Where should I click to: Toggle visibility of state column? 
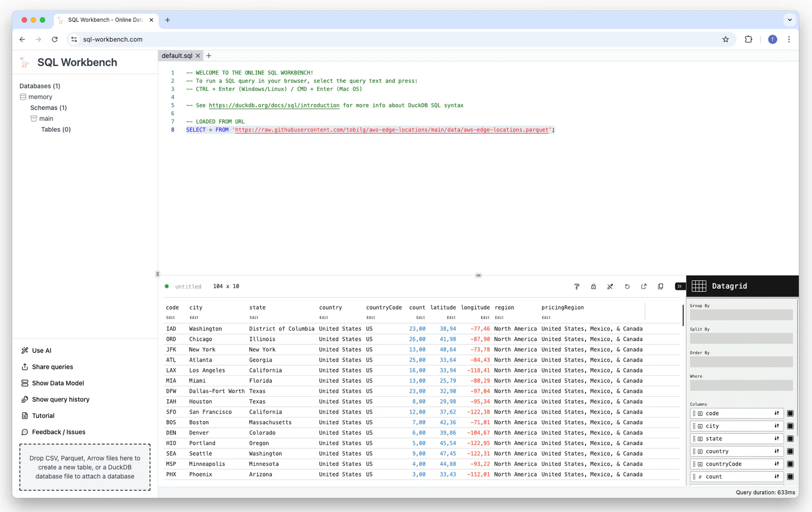pyautogui.click(x=790, y=439)
